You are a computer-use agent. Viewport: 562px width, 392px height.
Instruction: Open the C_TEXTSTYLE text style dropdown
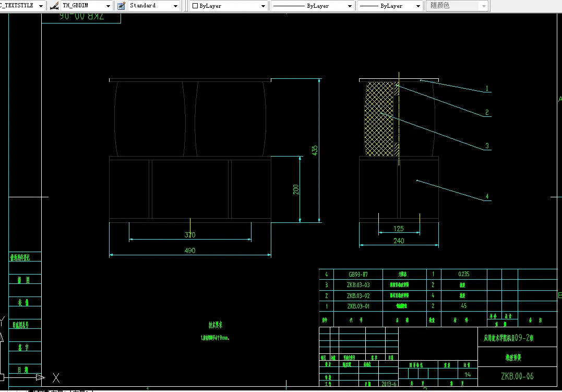(x=41, y=6)
